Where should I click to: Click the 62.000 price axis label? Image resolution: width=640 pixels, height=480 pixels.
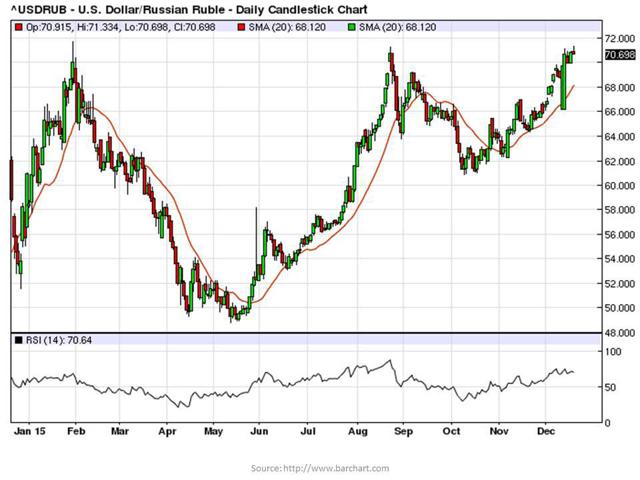click(620, 161)
